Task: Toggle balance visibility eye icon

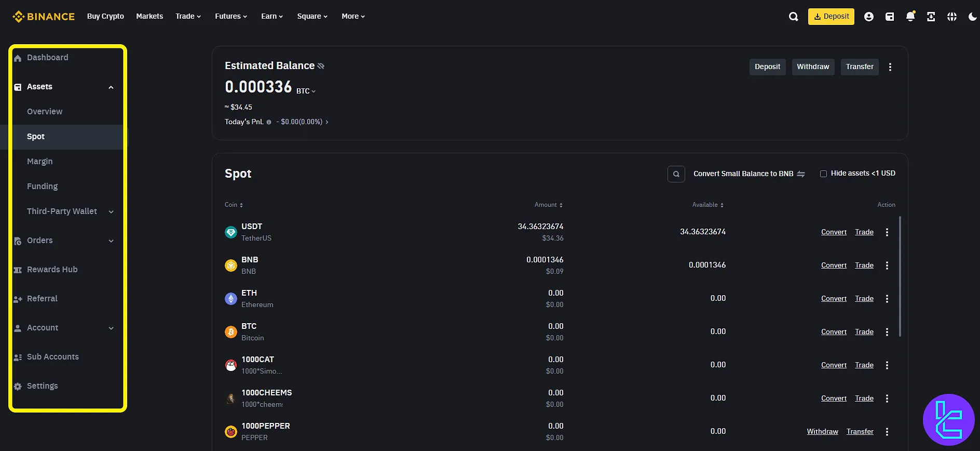Action: [x=321, y=66]
